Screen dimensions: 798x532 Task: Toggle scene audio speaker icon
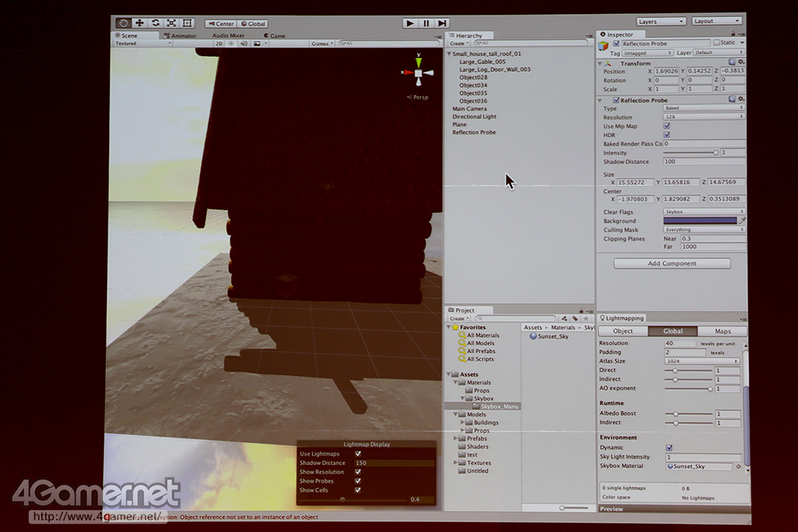(x=243, y=44)
